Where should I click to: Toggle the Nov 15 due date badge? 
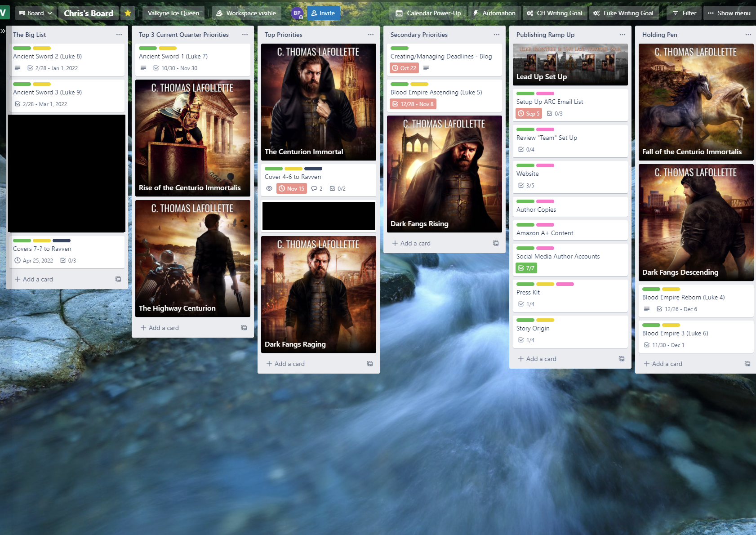coord(292,188)
